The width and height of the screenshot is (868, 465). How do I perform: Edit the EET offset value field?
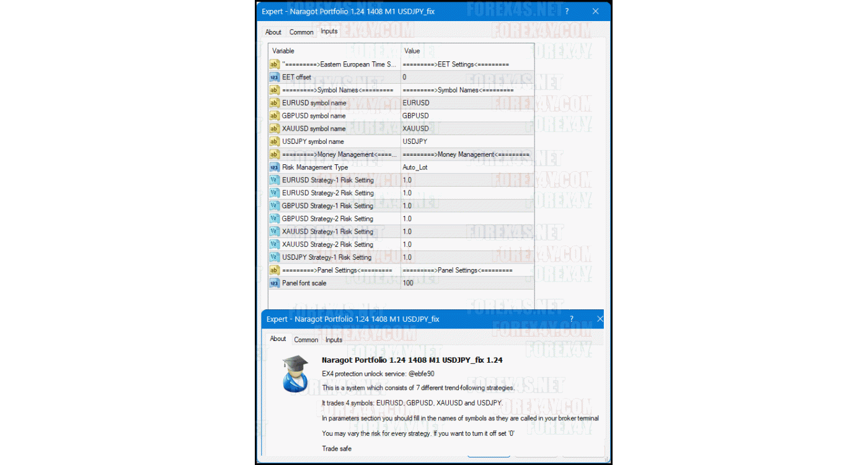pyautogui.click(x=466, y=77)
